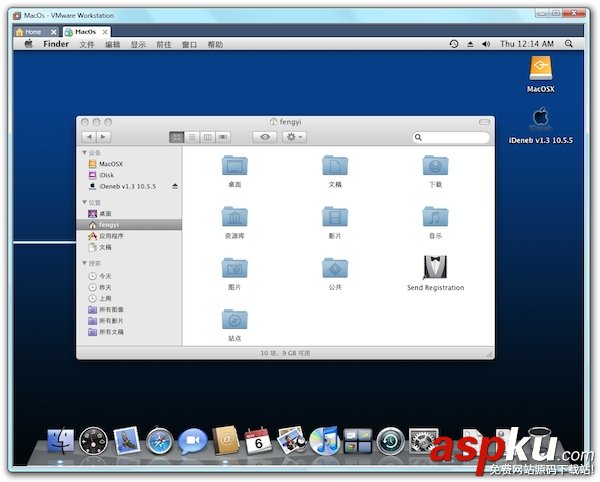Click the window resize grip corner

(x=489, y=354)
